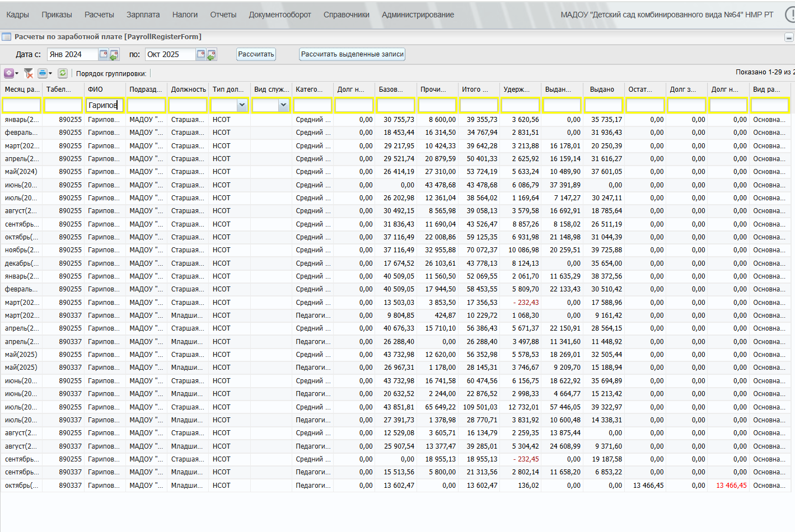This screenshot has height=532, width=795.
Task: Click reset arrow icon beside 'Дата с' calendar
Action: pos(114,55)
